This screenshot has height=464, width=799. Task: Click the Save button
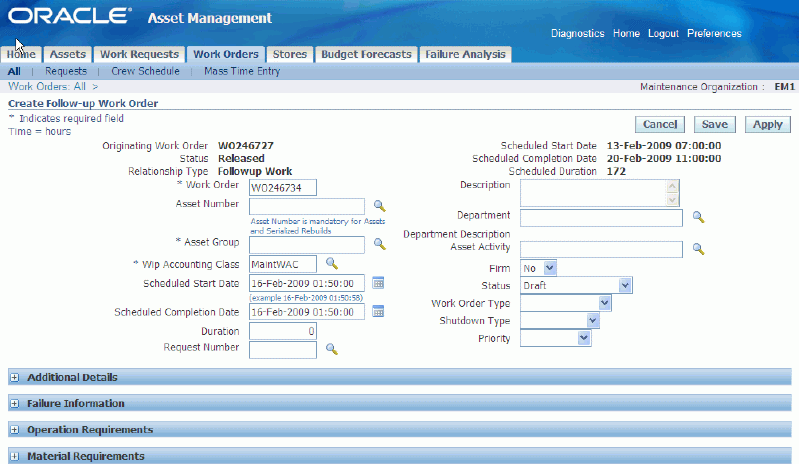click(714, 124)
